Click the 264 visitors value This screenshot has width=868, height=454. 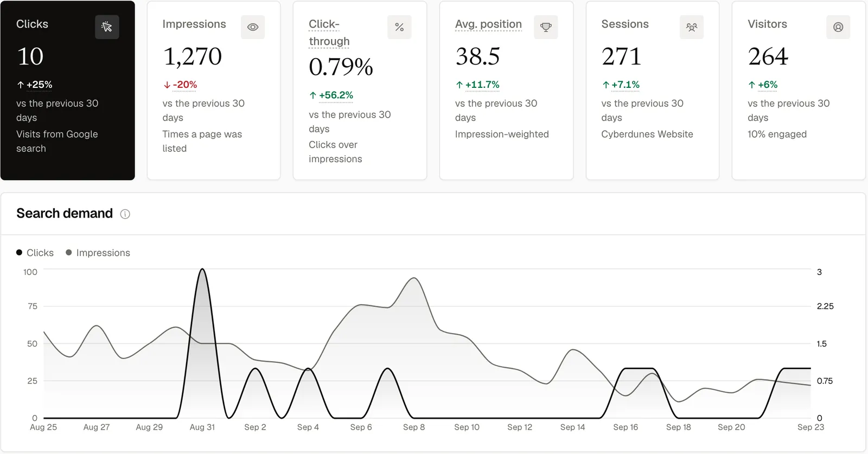(x=768, y=56)
